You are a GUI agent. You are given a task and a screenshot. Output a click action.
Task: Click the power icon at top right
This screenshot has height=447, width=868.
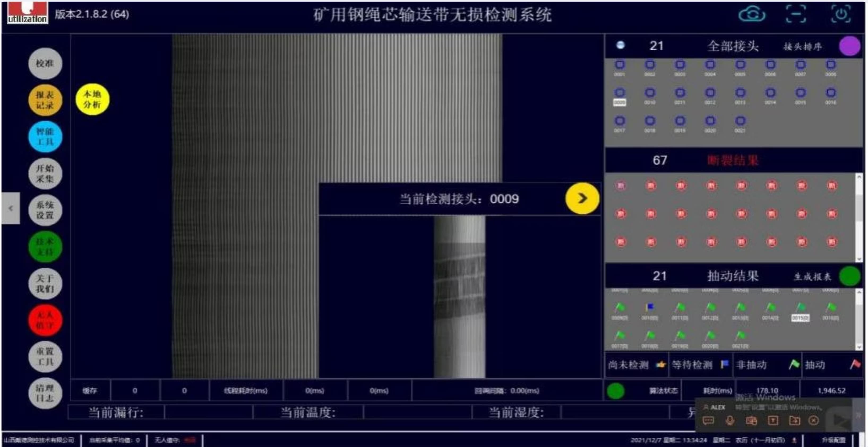841,15
